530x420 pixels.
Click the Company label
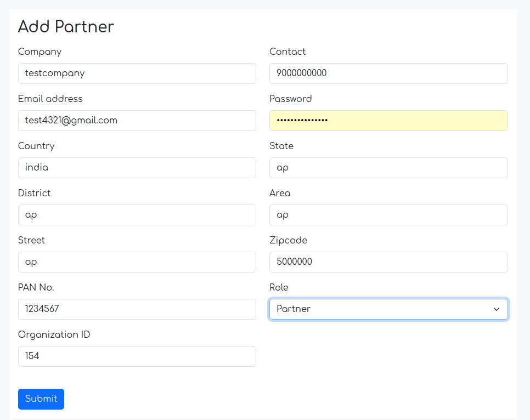[40, 52]
